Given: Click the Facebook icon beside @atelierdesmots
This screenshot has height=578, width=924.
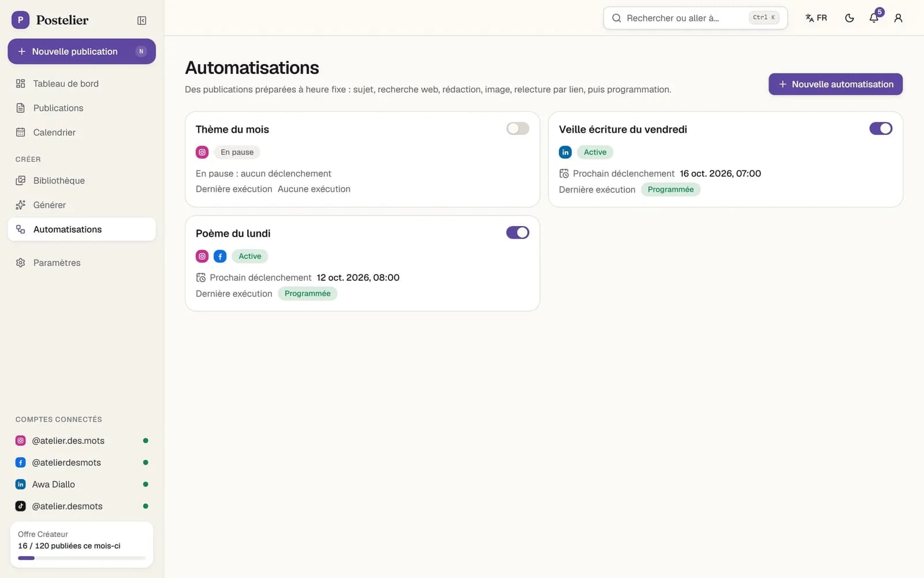Looking at the screenshot, I should click(x=21, y=462).
